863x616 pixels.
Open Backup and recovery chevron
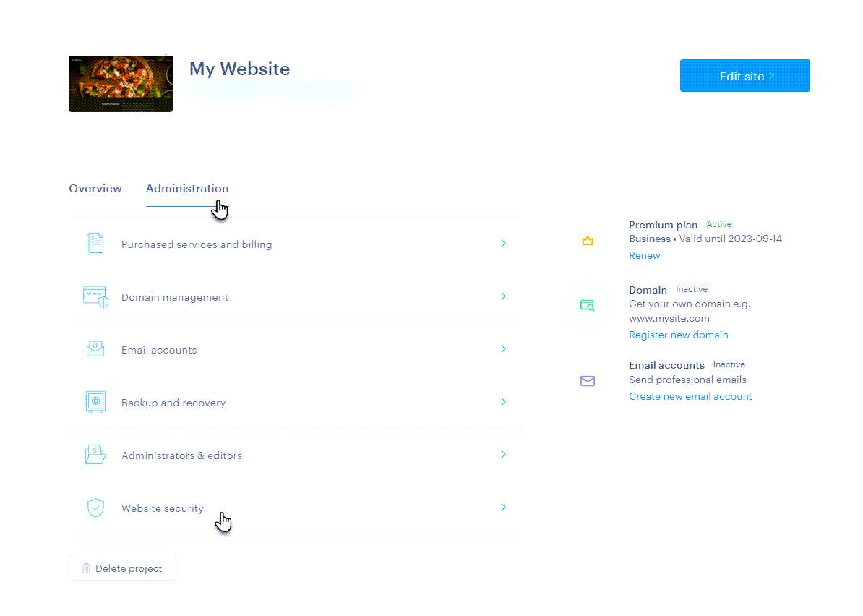pyautogui.click(x=504, y=402)
